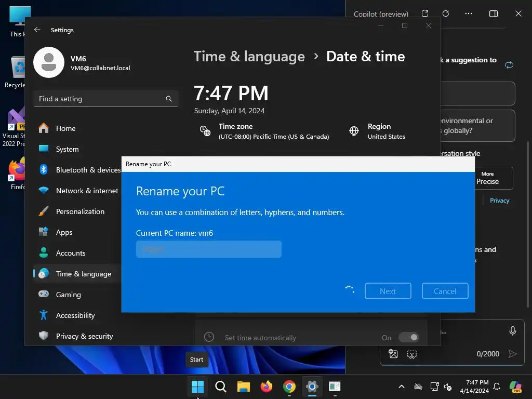Click the Privacy shield icon
This screenshot has width=532, height=399.
44,336
